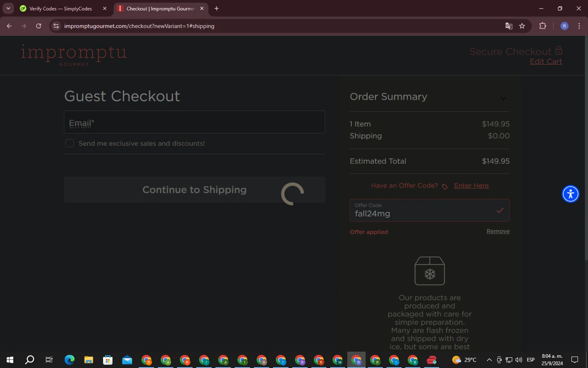588x368 pixels.
Task: Open the 29°C weather widget
Action: (x=464, y=360)
